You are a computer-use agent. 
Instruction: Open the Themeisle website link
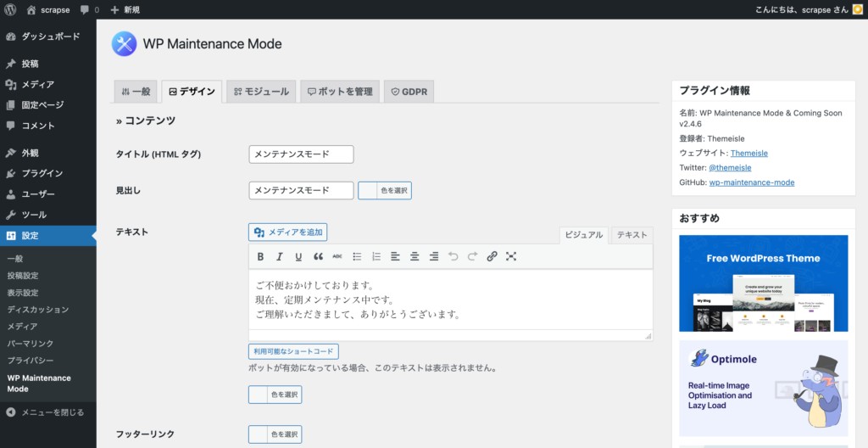(x=749, y=153)
